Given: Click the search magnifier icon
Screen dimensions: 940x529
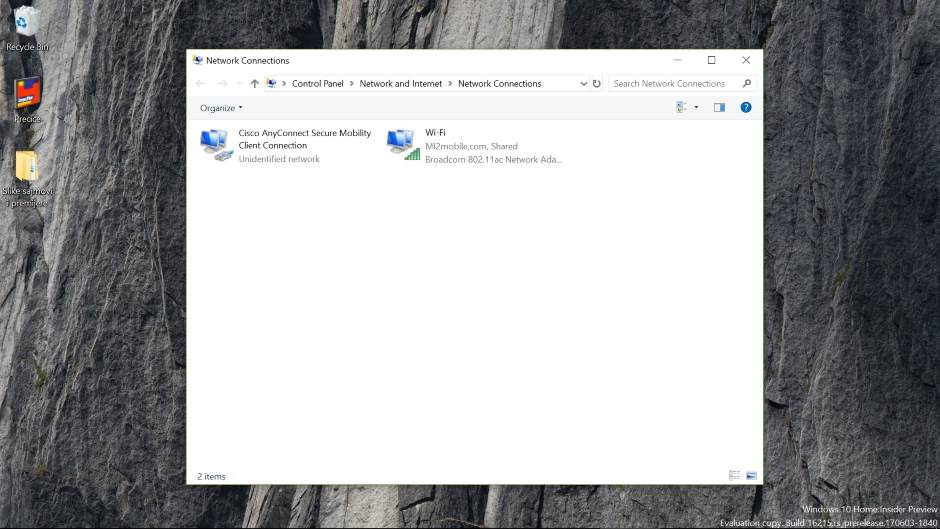Looking at the screenshot, I should tap(747, 84).
